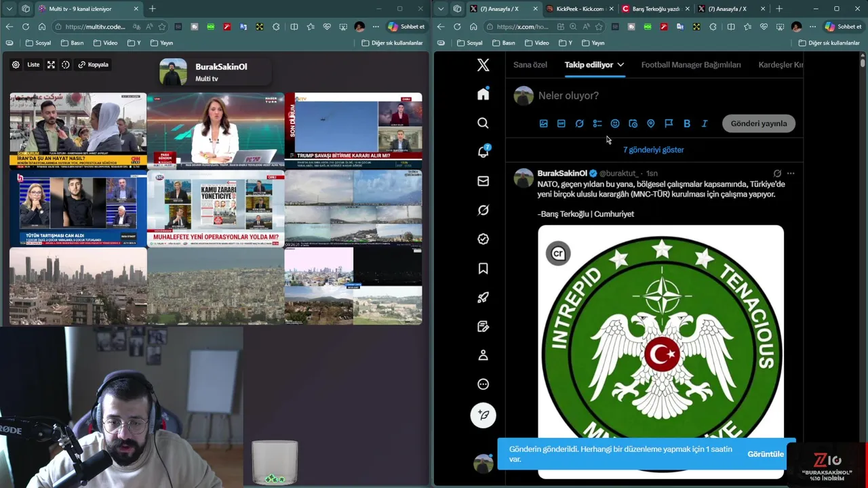868x488 pixels.
Task: Open split screen icon in right browser
Action: 730,26
